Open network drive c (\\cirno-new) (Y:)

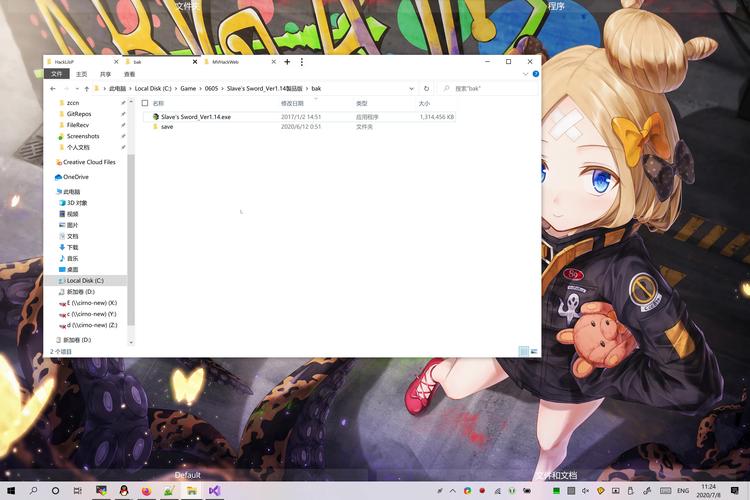[x=88, y=314]
